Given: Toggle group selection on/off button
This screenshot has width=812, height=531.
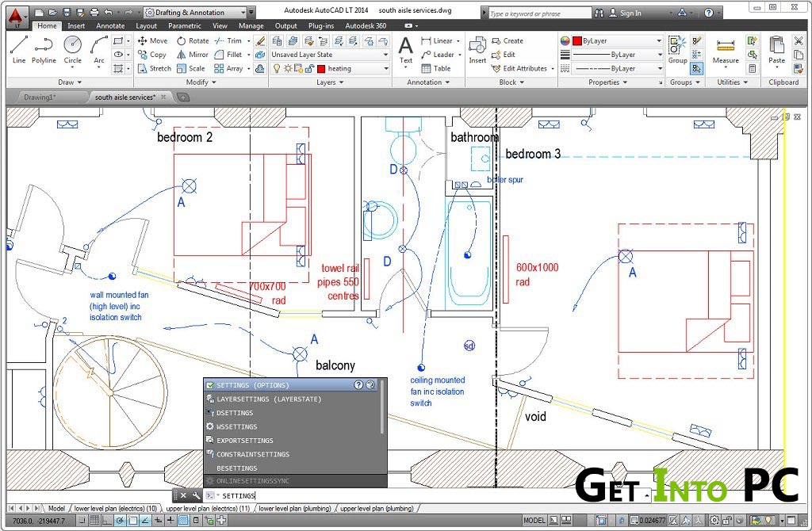Looking at the screenshot, I should pos(696,68).
